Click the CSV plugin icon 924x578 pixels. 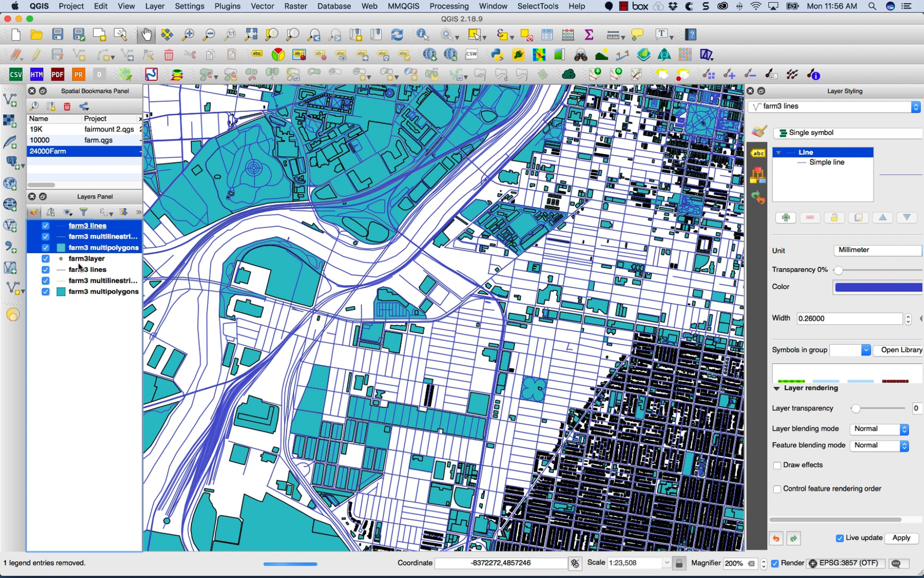tap(16, 75)
